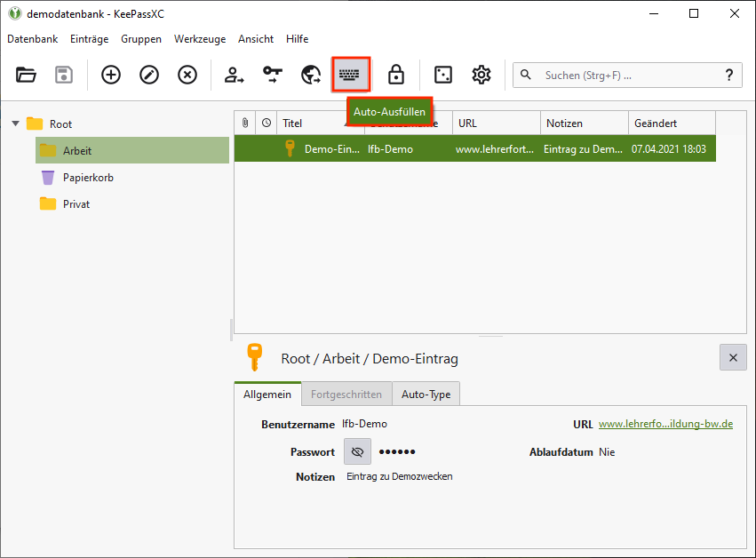Viewport: 756px width, 558px height.
Task: Click the edit entry pencil icon
Action: (149, 75)
